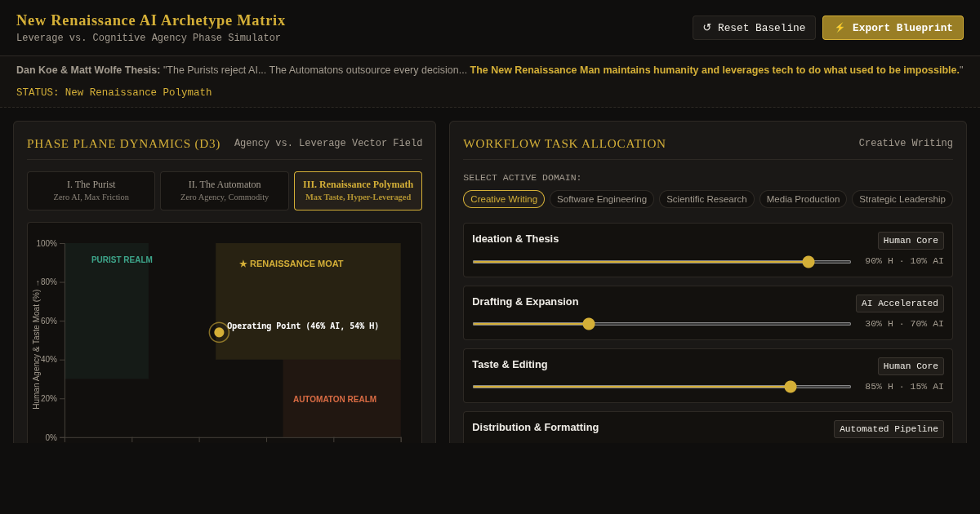The image size is (980, 514).
Task: Select the III. Renaissance Polymath tab
Action: tap(358, 191)
